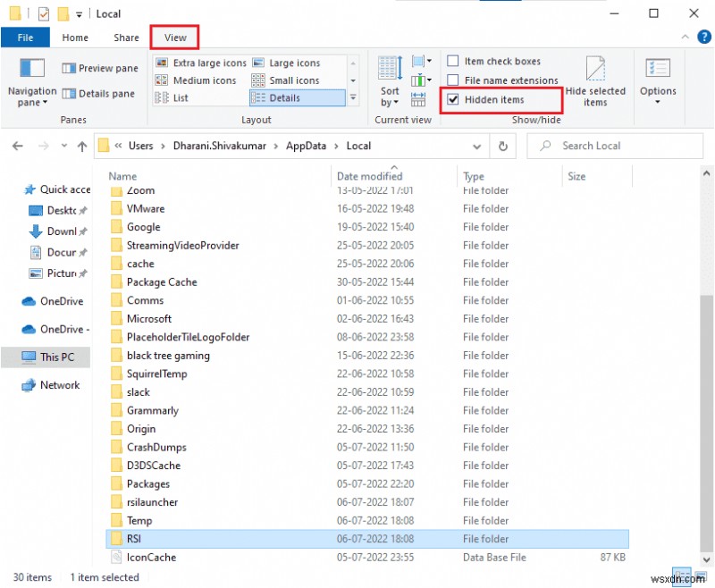The image size is (715, 588).
Task: Click the scrollbar down arrow
Action: (706, 559)
